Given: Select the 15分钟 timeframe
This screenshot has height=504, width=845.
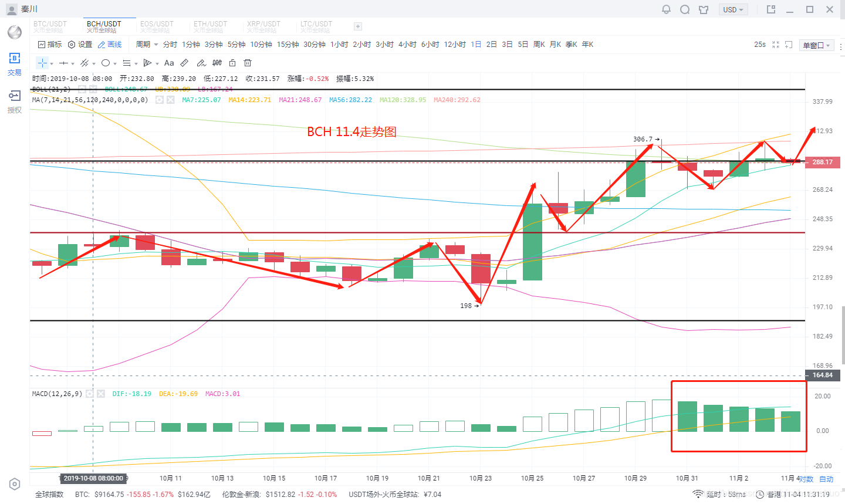Looking at the screenshot, I should (288, 45).
